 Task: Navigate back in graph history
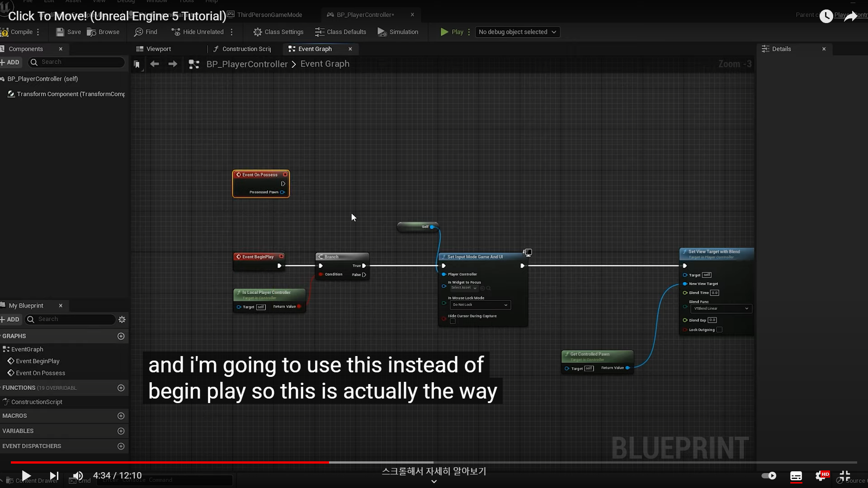tap(155, 64)
